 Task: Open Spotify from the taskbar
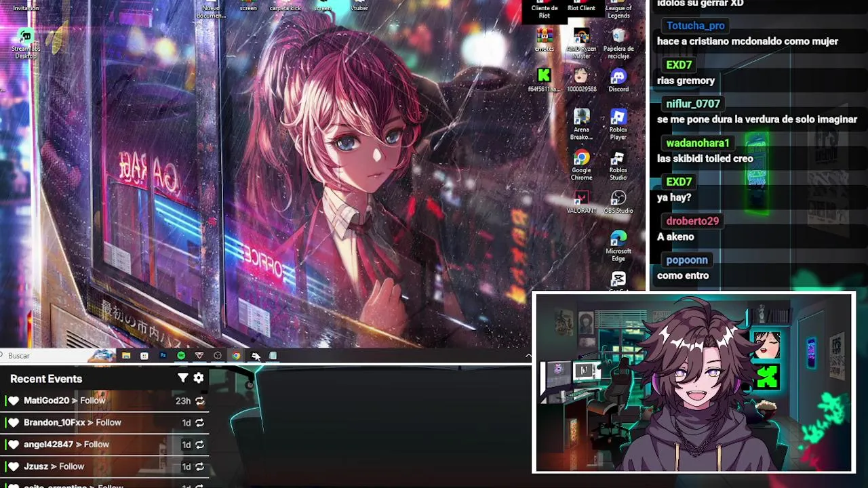[181, 355]
